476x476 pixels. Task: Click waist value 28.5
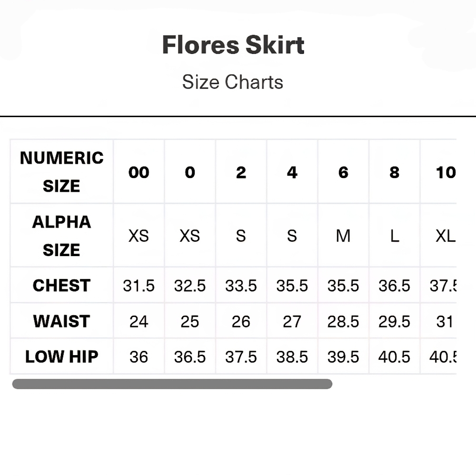pos(343,321)
